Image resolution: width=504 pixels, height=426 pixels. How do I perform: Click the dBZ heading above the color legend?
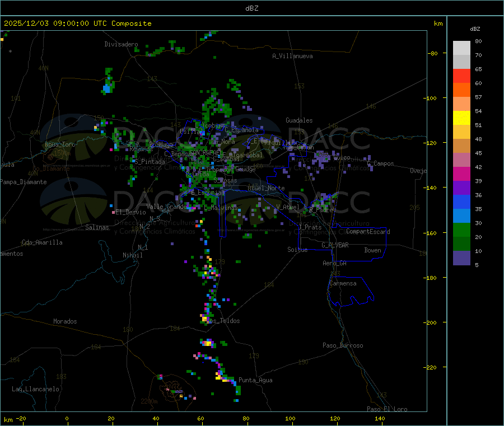point(475,29)
